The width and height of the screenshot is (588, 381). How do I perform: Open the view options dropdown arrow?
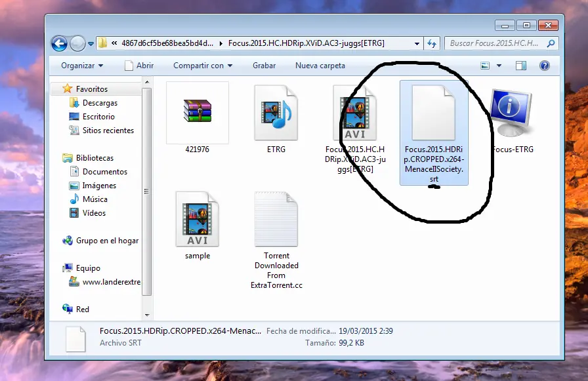pos(499,66)
